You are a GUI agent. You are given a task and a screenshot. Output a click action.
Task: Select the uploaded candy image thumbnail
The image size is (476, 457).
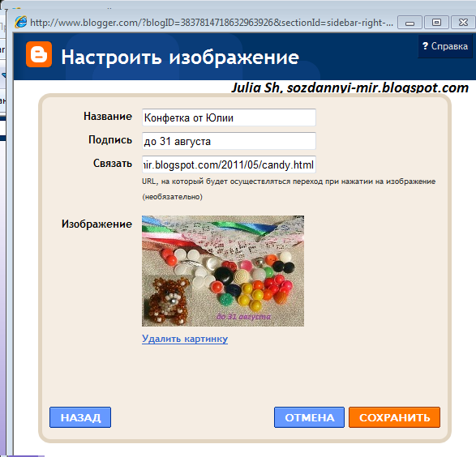coord(223,271)
